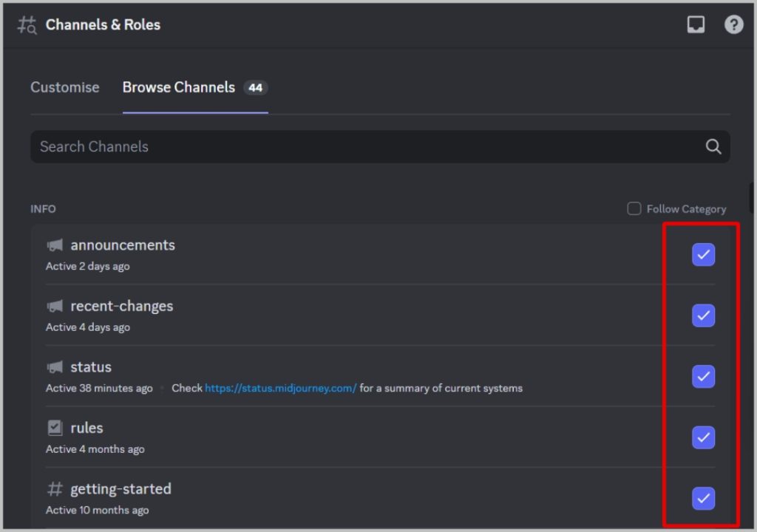The image size is (757, 532).
Task: Switch to the Customise tab
Action: (x=65, y=87)
